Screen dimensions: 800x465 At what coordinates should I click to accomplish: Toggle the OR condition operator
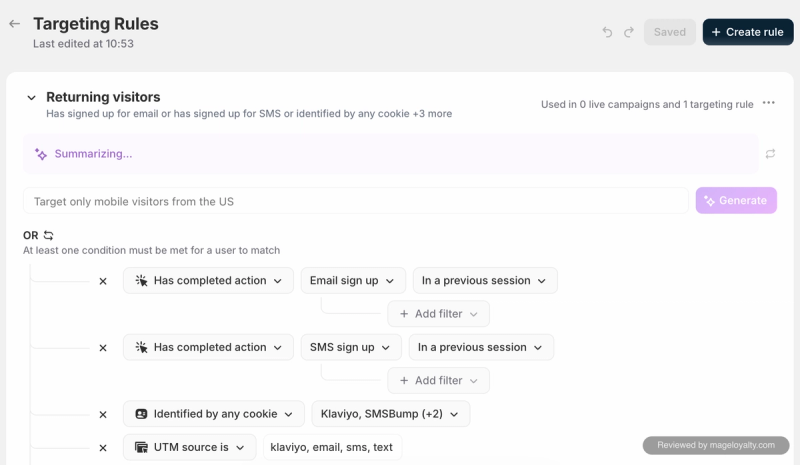tap(48, 235)
